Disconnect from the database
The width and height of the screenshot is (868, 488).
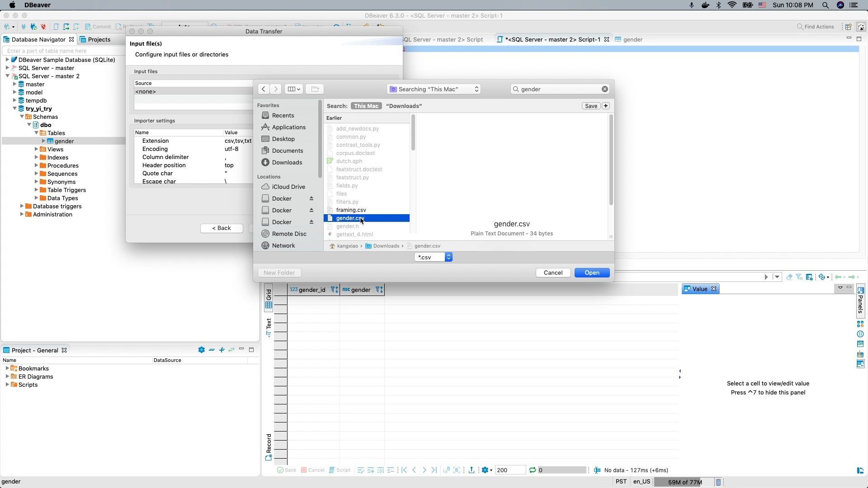coord(43,27)
